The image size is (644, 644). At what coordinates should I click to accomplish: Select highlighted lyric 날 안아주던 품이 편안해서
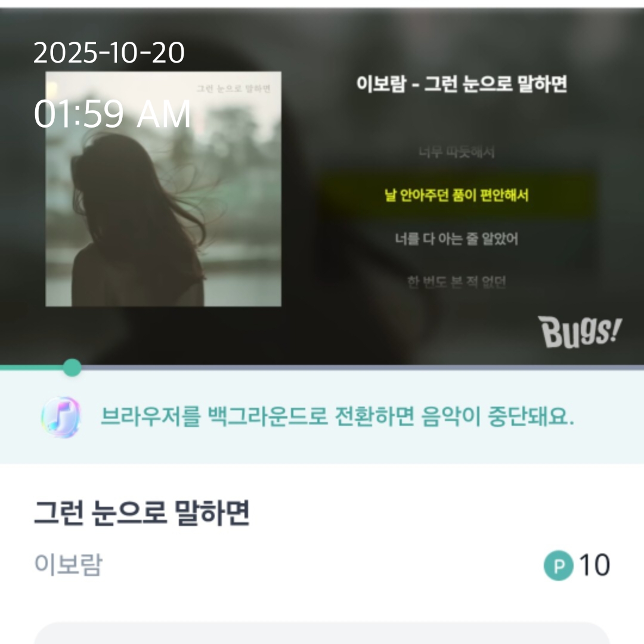click(456, 195)
